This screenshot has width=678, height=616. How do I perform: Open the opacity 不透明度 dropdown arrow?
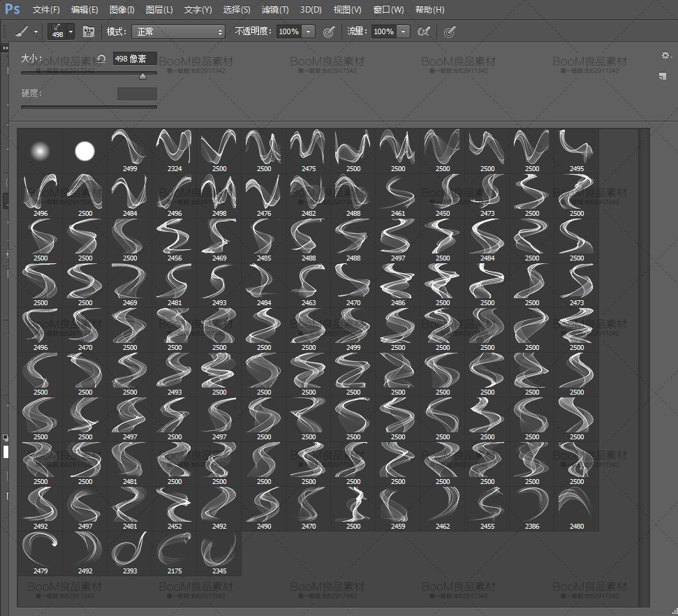pyautogui.click(x=308, y=31)
